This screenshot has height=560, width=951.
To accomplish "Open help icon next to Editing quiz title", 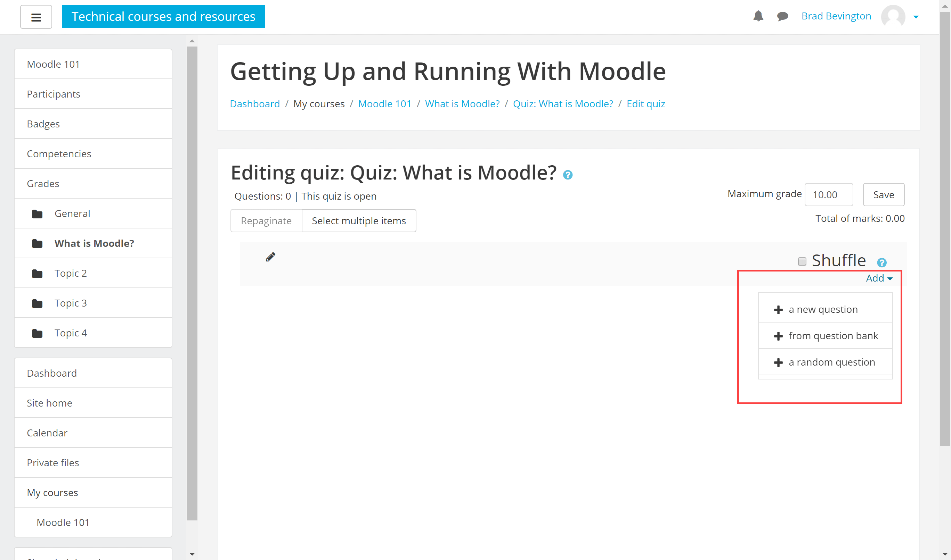I will click(567, 175).
